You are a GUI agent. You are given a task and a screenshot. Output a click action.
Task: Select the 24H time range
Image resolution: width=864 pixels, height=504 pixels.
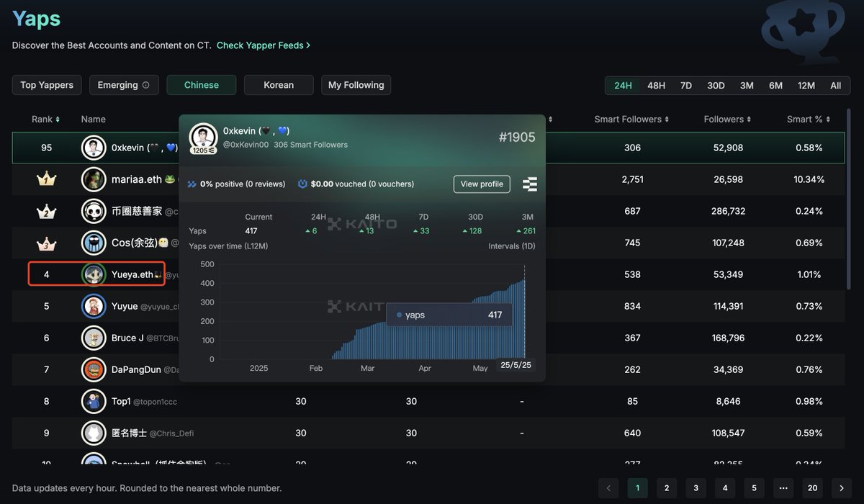[623, 85]
